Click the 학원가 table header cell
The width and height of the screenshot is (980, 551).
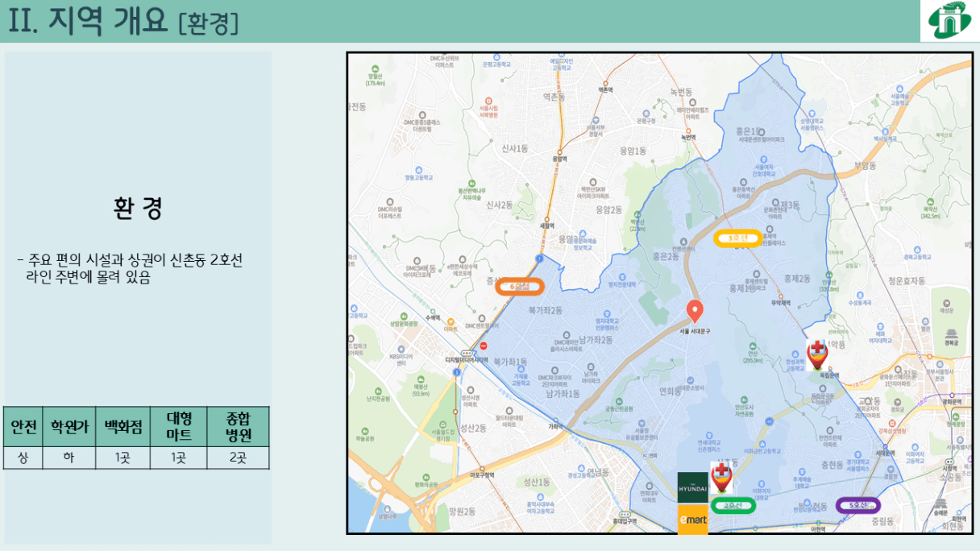(68, 427)
